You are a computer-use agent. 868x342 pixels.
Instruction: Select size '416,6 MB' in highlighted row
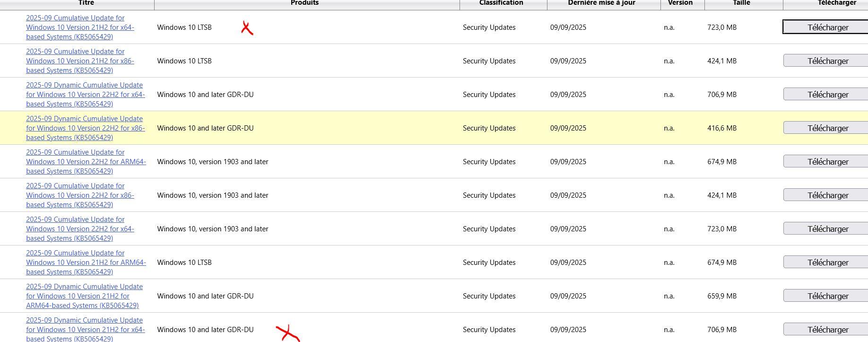click(x=722, y=128)
